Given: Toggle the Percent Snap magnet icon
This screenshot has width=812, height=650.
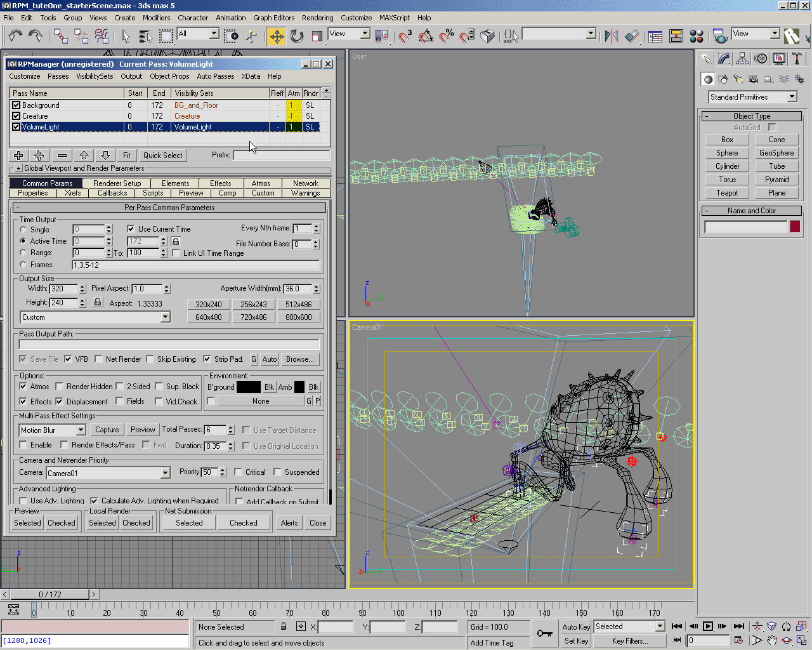Looking at the screenshot, I should pyautogui.click(x=447, y=36).
